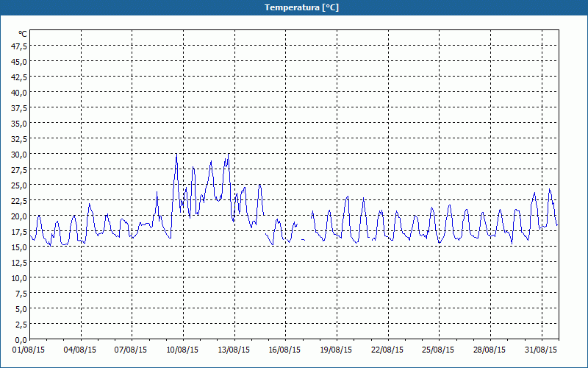Click the 42,5 y-axis label
588x368 pixels.
tap(20, 77)
